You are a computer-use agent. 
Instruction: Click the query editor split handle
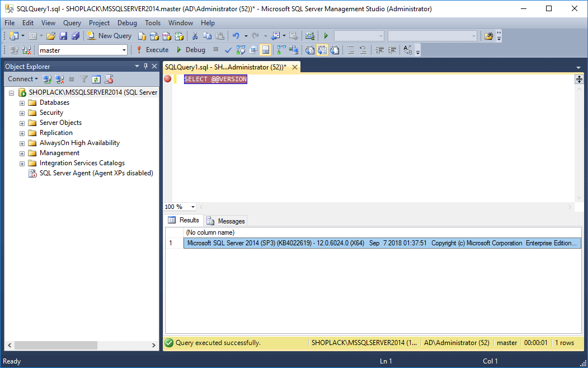pos(580,79)
